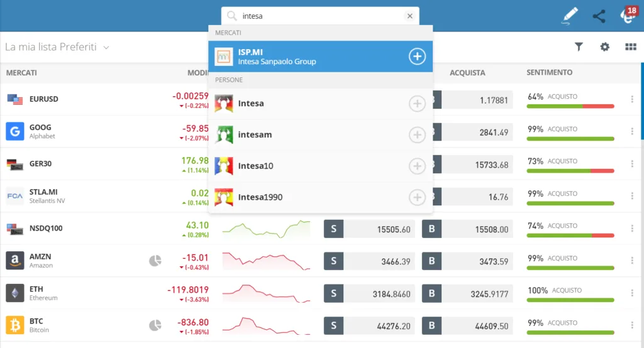Viewport: 644px width, 348px height.
Task: Buy GER30 at 15733.68
Action: pos(473,164)
